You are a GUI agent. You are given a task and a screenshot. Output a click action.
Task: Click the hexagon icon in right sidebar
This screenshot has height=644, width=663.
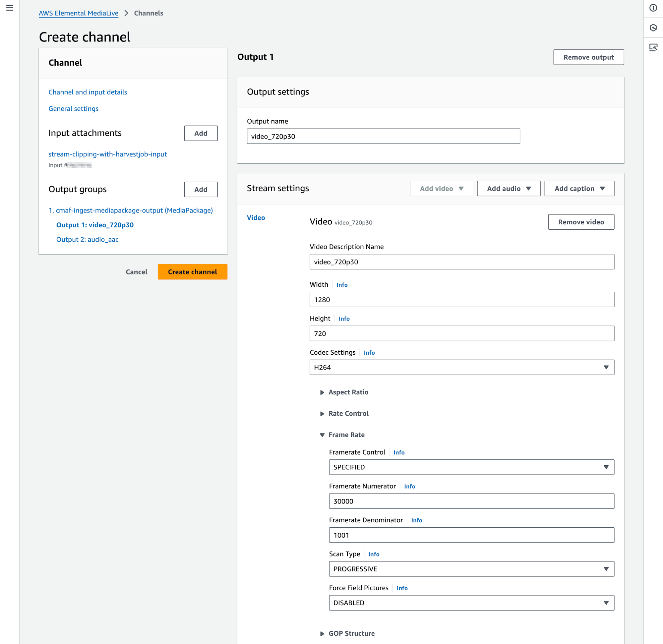tap(653, 28)
